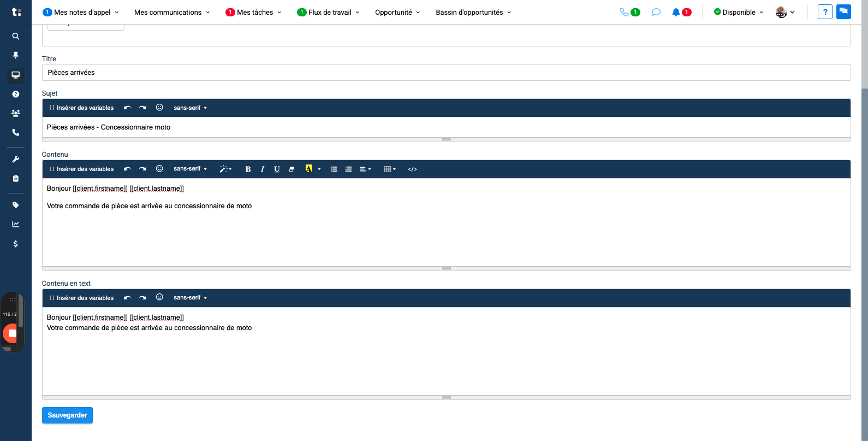Click the wrench icon in left sidebar
Viewport: 868px width, 441px height.
click(16, 159)
